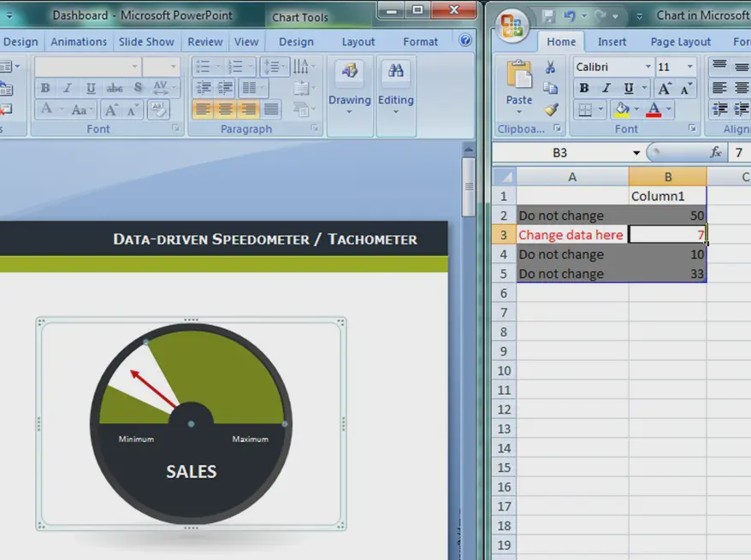Click the Cut scissors icon in Excel
This screenshot has height=560, width=751.
click(x=551, y=68)
